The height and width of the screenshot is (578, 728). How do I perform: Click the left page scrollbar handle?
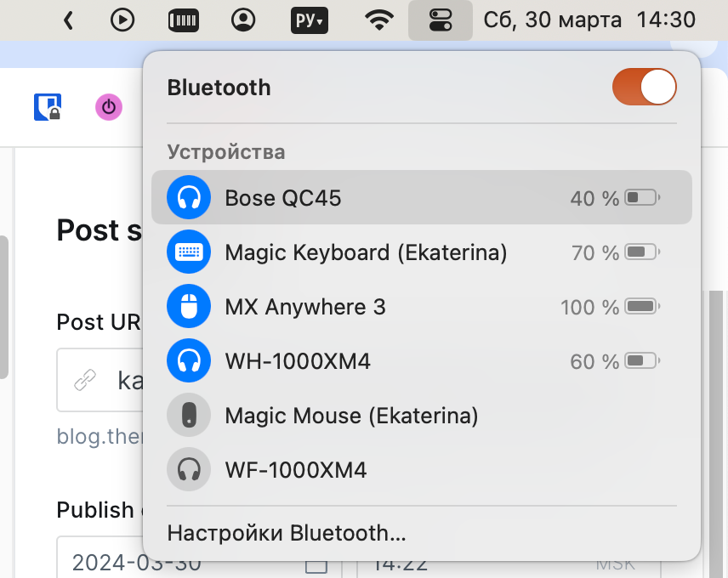click(3, 307)
